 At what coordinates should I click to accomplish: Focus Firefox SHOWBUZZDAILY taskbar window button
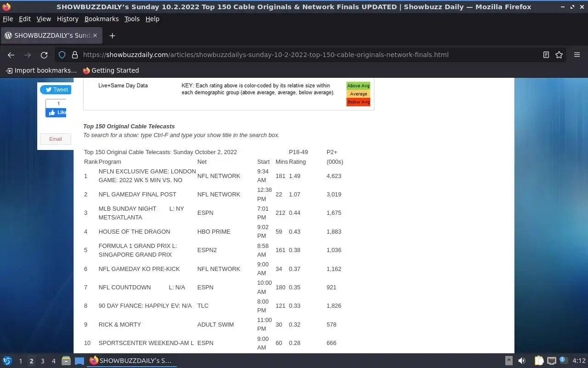pos(132,361)
